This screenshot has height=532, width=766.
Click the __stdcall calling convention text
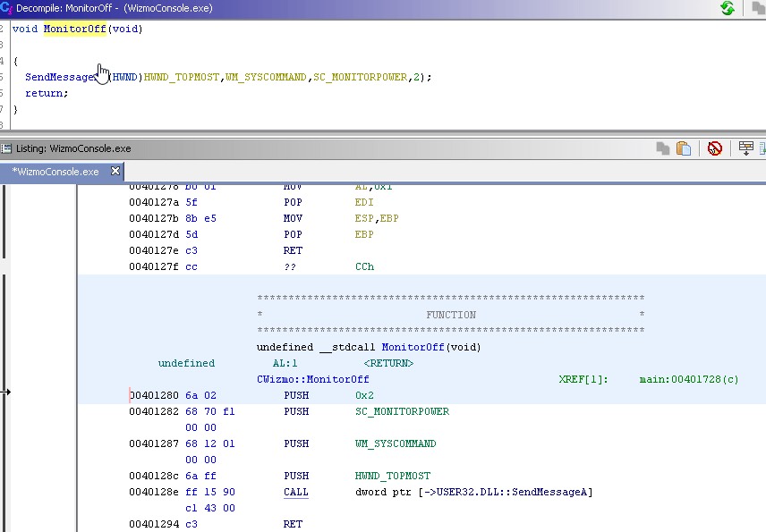(347, 347)
